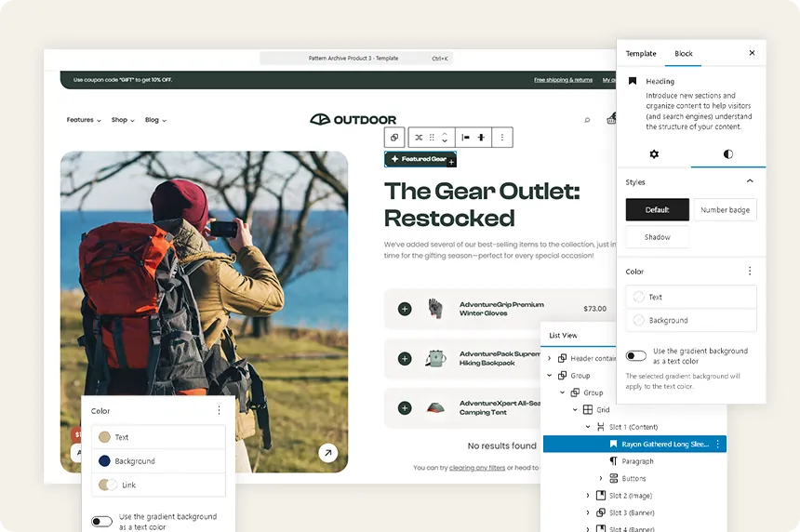Select The Gear Outlet: Restocked heading

click(x=482, y=205)
